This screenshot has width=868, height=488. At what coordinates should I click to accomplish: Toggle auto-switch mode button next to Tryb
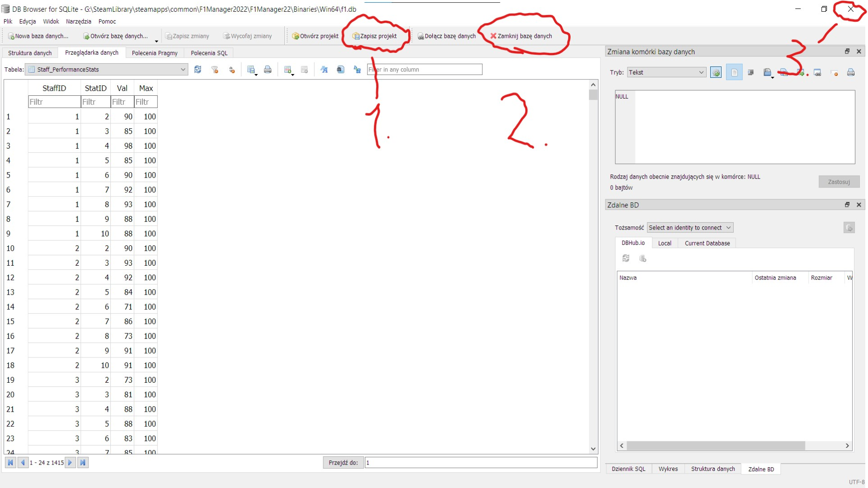[716, 72]
